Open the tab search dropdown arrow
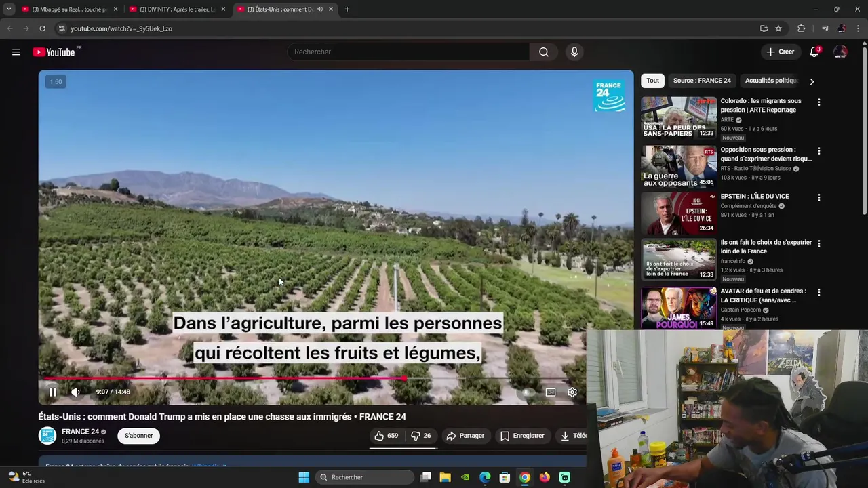The height and width of the screenshot is (488, 868). tap(9, 9)
